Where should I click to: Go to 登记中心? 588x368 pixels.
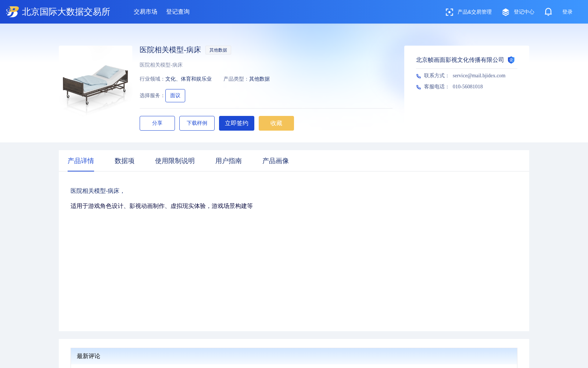[524, 12]
